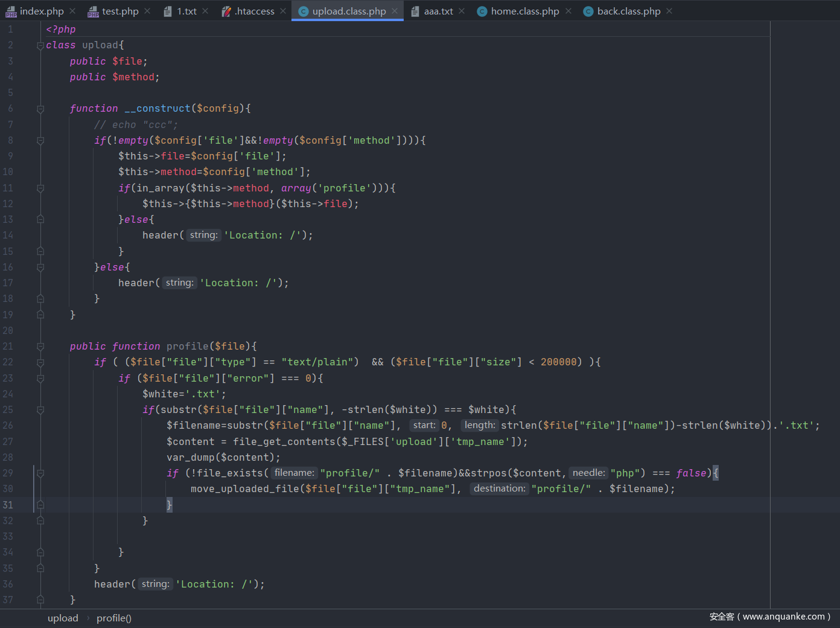Fold the error check if at line 23
Viewport: 840px width, 628px height.
click(x=40, y=379)
